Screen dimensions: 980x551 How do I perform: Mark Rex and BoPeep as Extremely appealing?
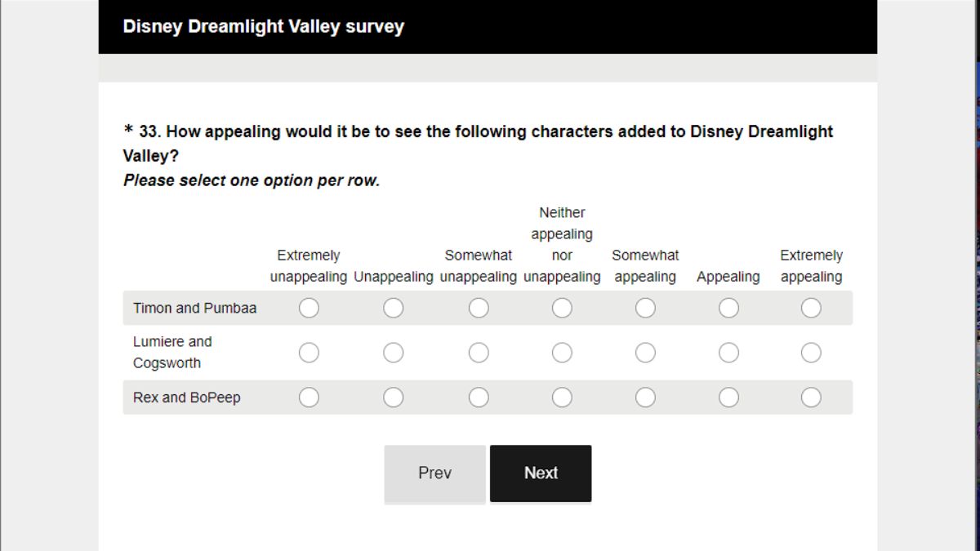[811, 398]
